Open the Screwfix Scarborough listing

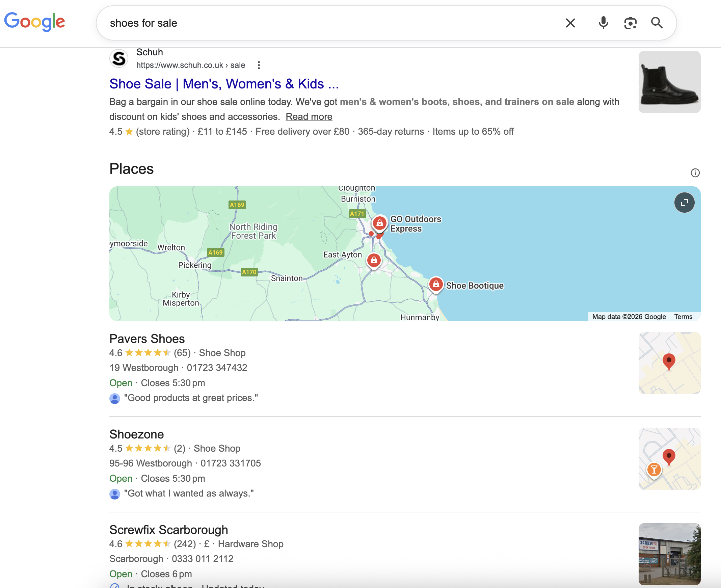click(169, 530)
